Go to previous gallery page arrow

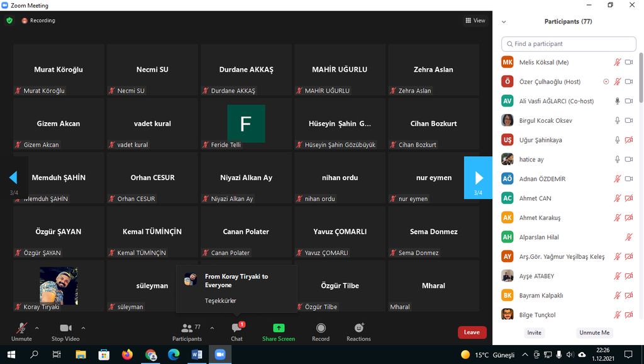pyautogui.click(x=14, y=178)
